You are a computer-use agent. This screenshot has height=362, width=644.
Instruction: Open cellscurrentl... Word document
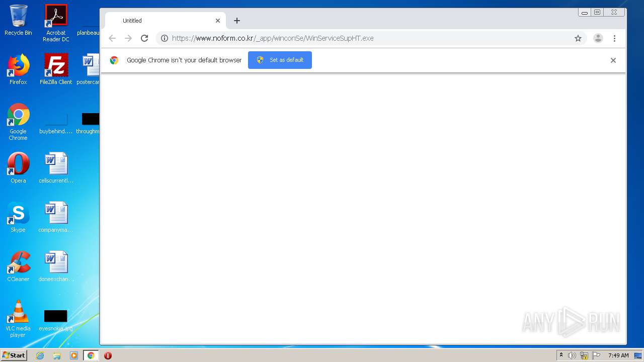56,168
